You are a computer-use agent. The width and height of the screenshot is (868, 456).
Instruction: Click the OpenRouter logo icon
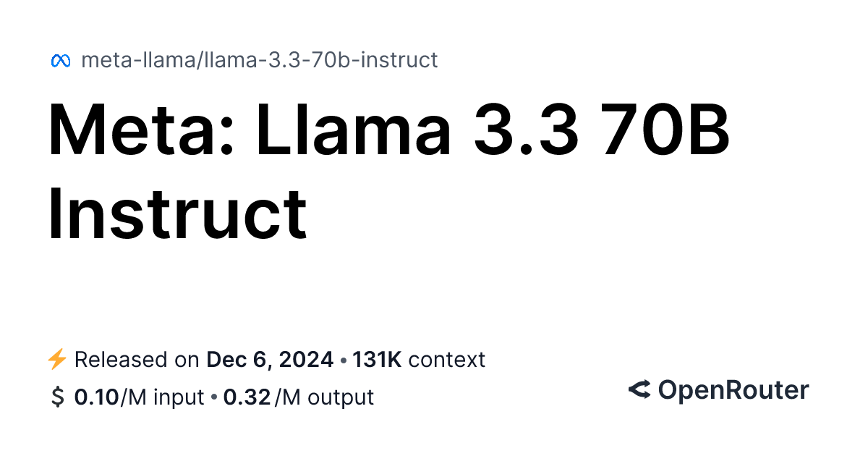(639, 391)
